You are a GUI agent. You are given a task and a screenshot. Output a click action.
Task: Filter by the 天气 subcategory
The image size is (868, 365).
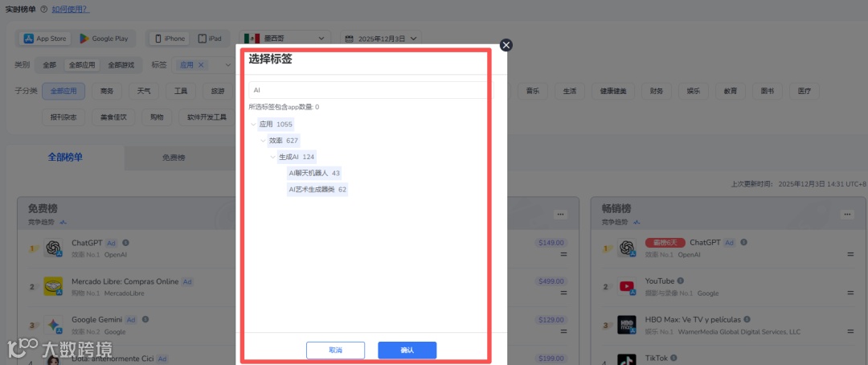pos(144,92)
